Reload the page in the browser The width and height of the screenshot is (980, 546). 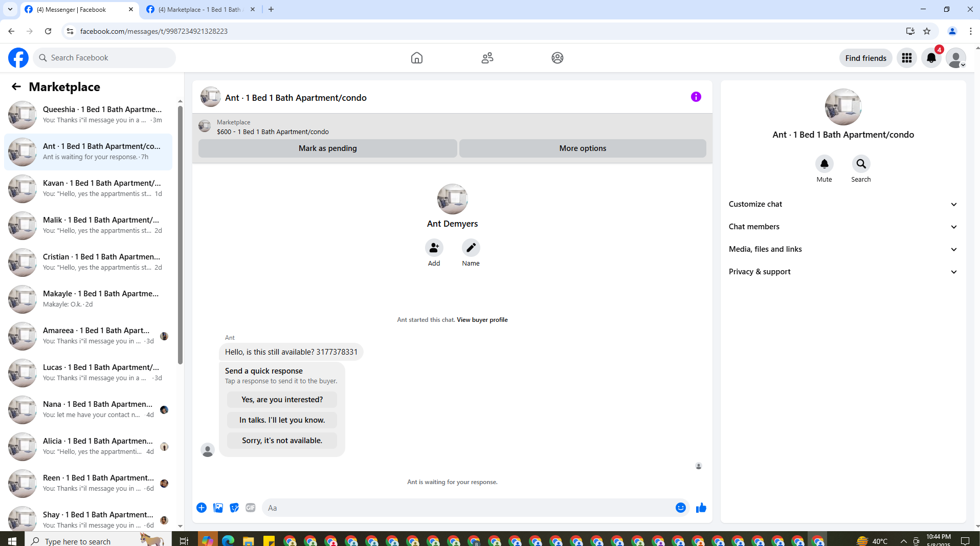click(x=48, y=31)
